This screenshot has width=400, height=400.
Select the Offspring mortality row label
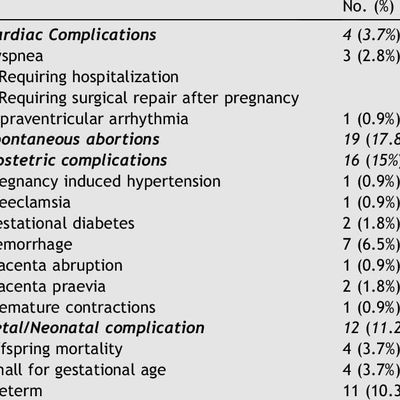pyautogui.click(x=61, y=350)
